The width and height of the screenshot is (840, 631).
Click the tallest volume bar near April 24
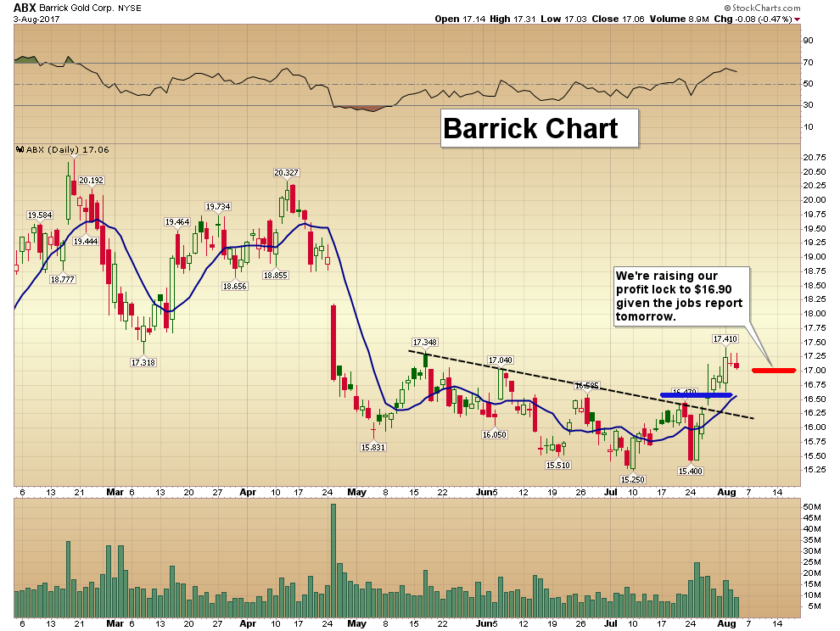point(333,561)
